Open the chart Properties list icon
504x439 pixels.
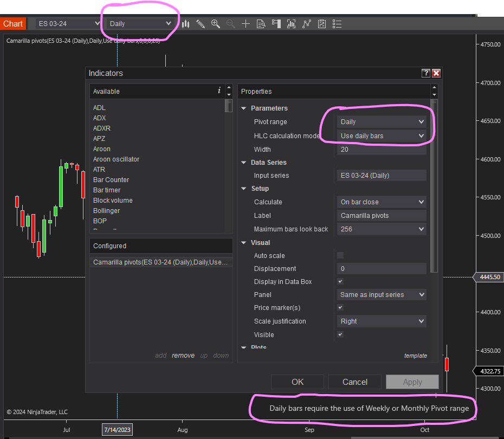click(337, 24)
